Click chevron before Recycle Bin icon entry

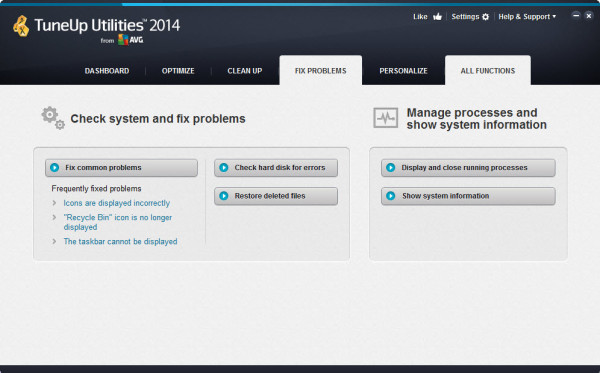[x=54, y=217]
